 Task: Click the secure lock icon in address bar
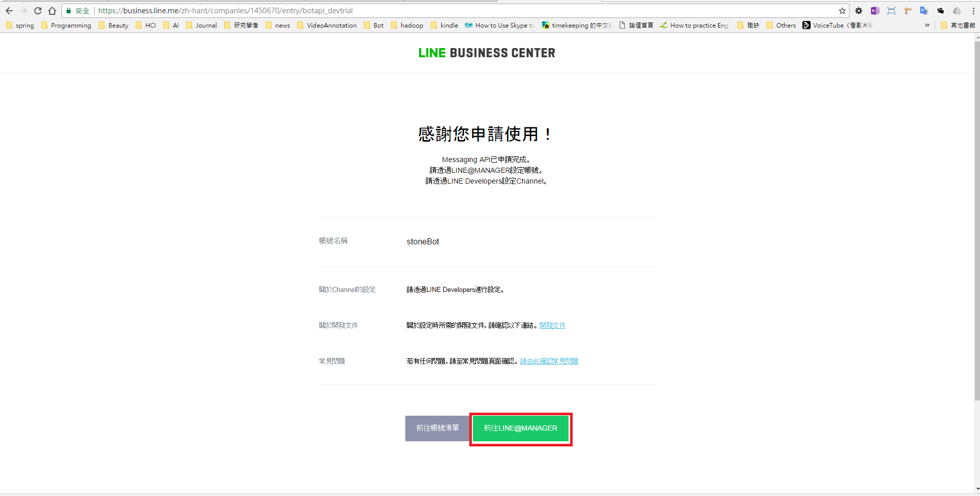(69, 11)
